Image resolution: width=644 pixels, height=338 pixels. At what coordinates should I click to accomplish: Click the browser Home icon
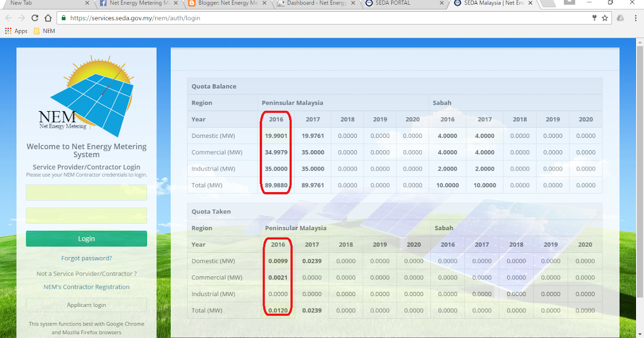(x=47, y=18)
